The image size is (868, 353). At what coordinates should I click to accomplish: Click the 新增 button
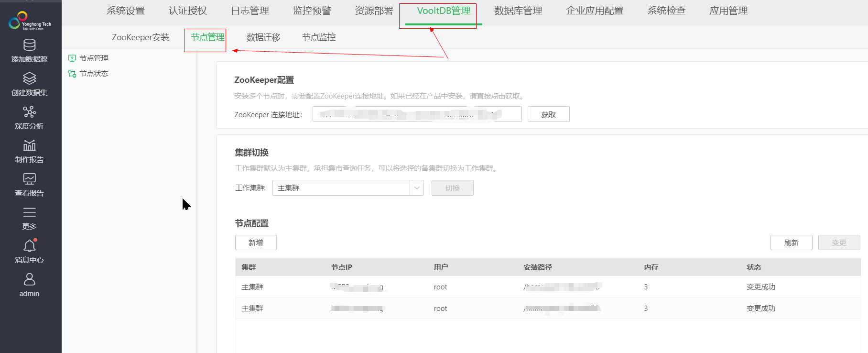[x=256, y=243]
